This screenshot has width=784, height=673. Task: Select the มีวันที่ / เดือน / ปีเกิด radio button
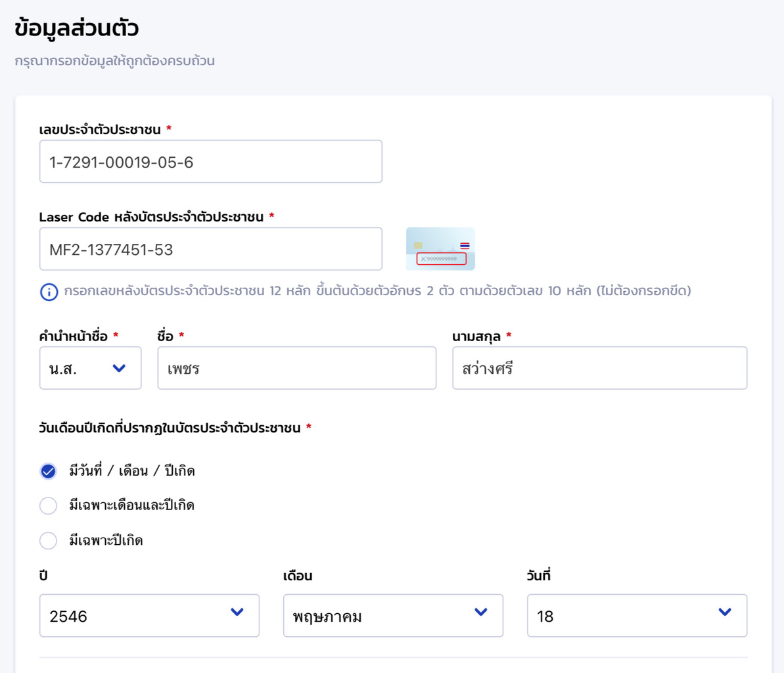(x=49, y=471)
